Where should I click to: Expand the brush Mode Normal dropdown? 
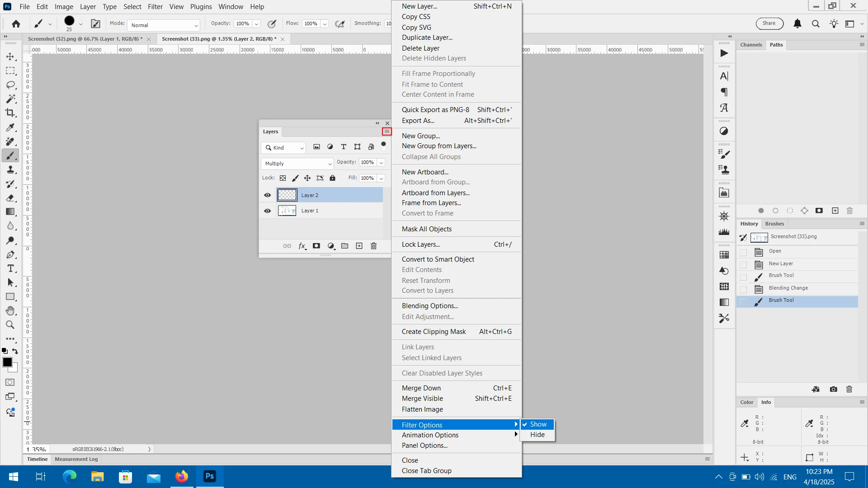(164, 25)
